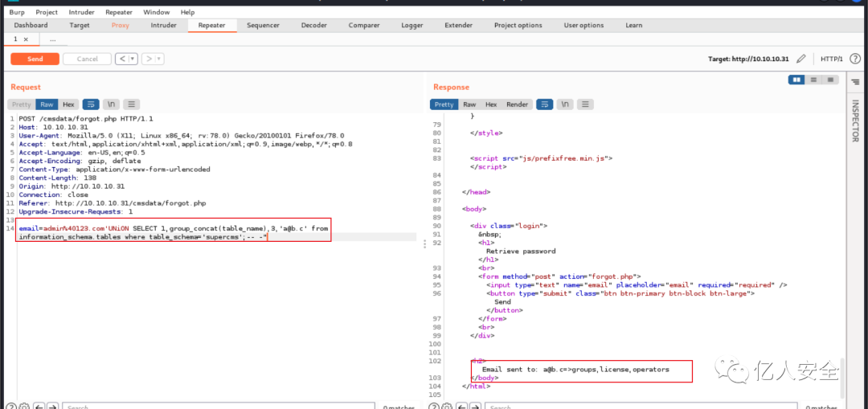Viewport: 868px width, 409px height.
Task: Select side-by-side layout view icon
Action: click(796, 80)
